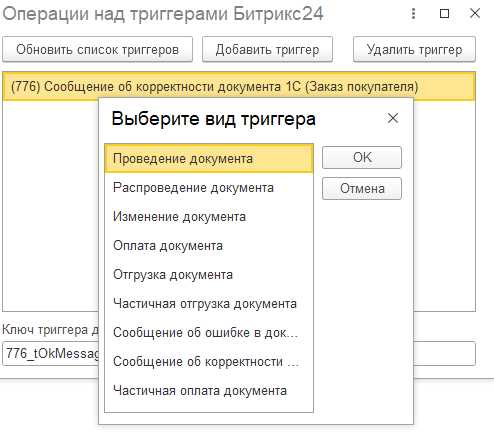This screenshot has width=494, height=434.
Task: Select trigger row (776) Сообщение об корректности
Action: click(x=239, y=86)
